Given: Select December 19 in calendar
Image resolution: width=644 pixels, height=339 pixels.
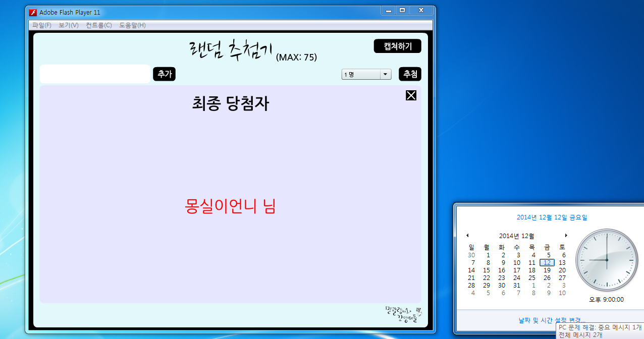Looking at the screenshot, I should coord(547,270).
